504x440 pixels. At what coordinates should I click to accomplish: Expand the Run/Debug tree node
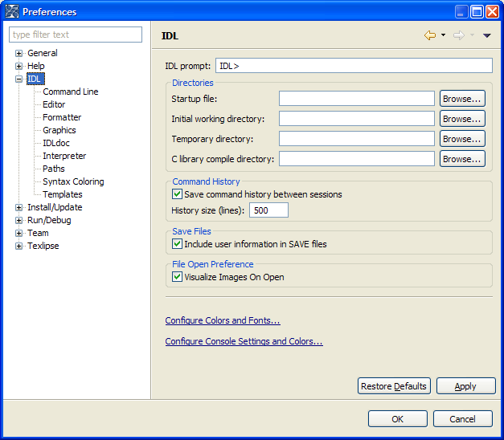click(19, 220)
